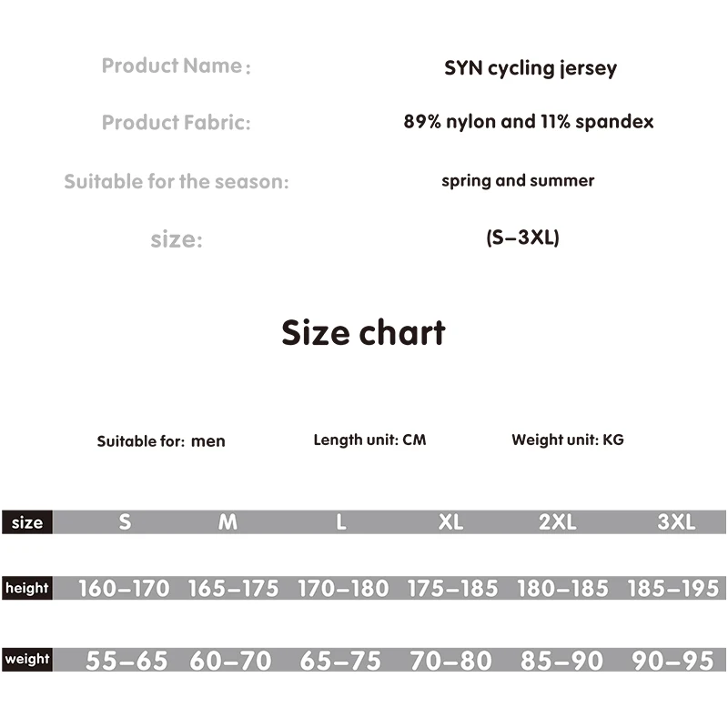Click the 'SYN cycling jersey' product name
Viewport: 728px width, 728px height.
click(x=530, y=68)
